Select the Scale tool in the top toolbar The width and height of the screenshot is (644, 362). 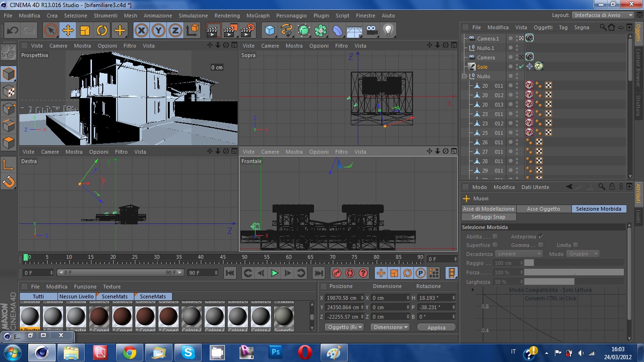coord(85,31)
